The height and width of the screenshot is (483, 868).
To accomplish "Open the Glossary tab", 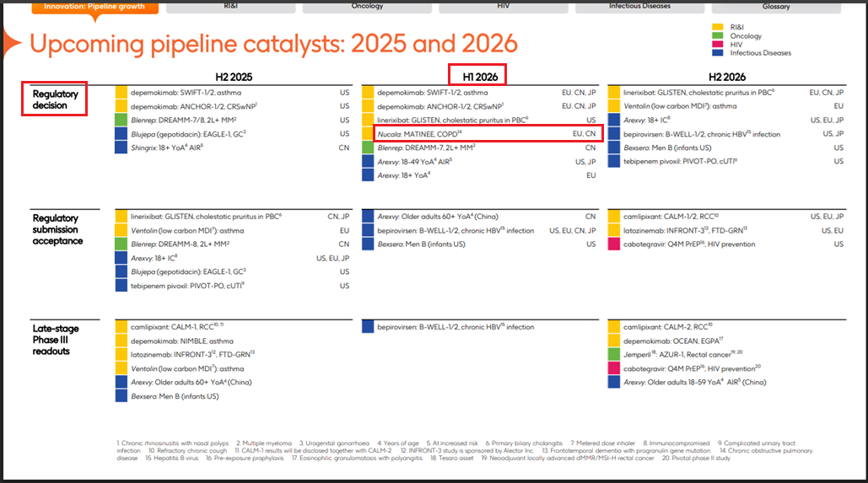I will [776, 7].
